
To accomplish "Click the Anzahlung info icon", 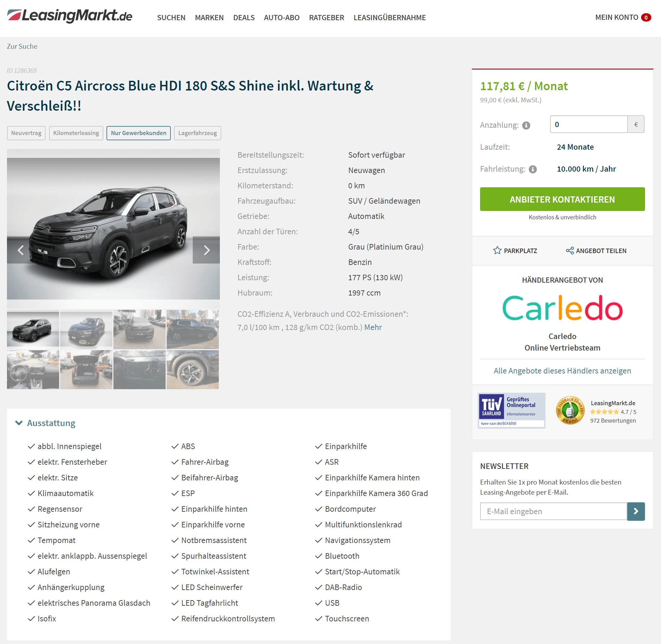I will point(526,125).
